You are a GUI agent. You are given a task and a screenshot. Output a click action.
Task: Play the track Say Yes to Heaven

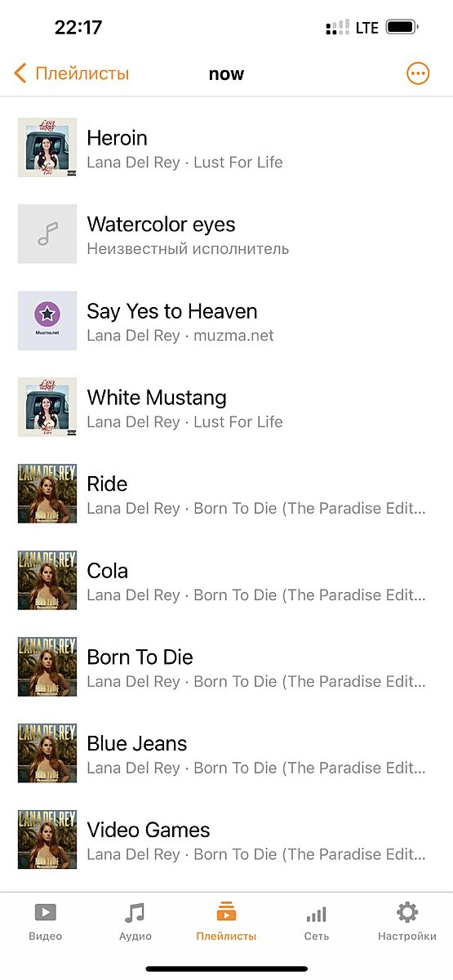tap(226, 321)
